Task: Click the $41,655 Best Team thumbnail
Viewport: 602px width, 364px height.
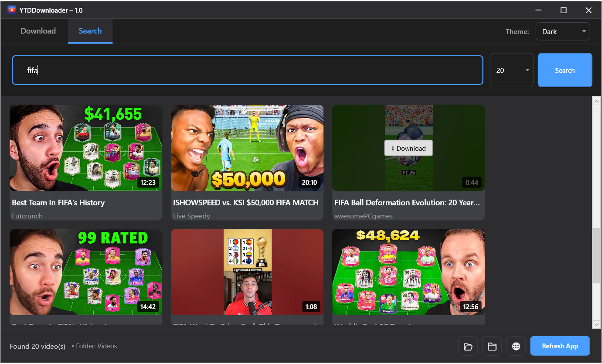Action: click(86, 148)
